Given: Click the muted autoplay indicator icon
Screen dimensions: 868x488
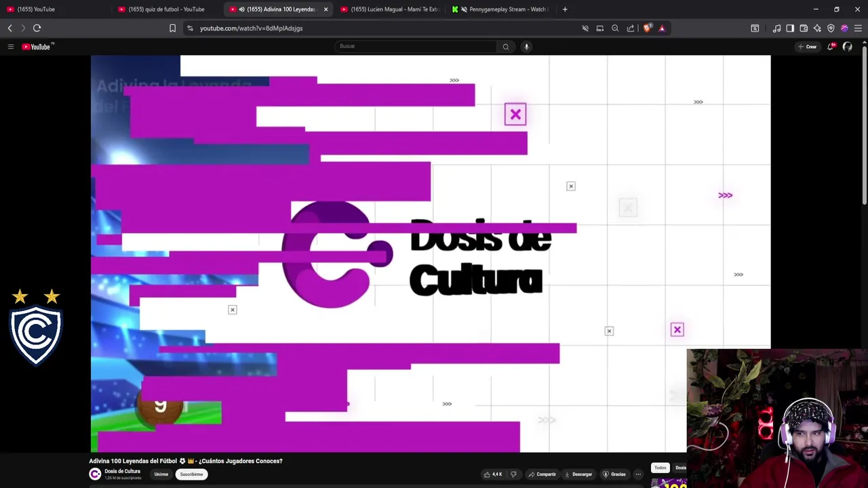Looking at the screenshot, I should 585,28.
